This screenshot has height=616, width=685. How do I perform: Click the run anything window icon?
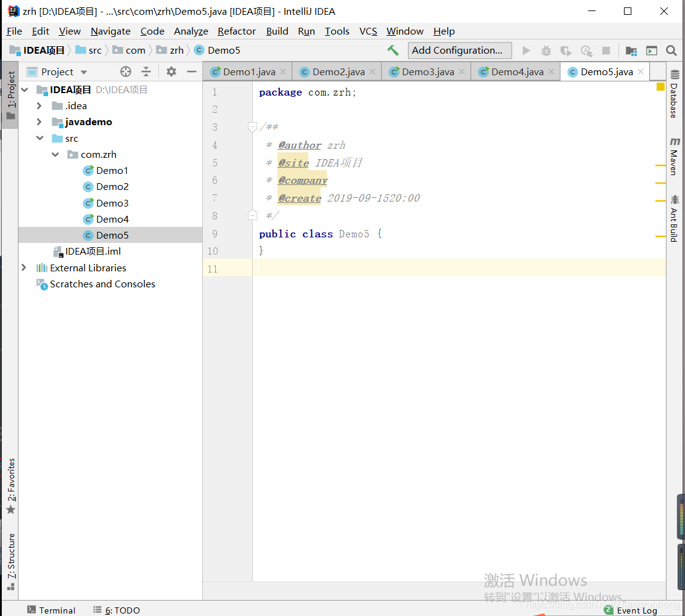click(x=651, y=51)
